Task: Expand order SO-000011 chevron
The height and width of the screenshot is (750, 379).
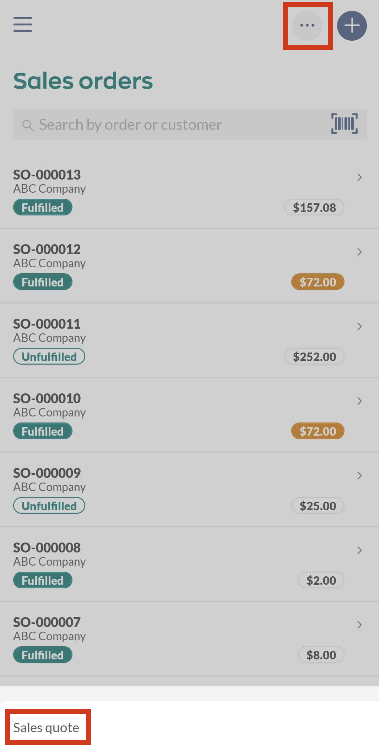Action: click(x=359, y=327)
